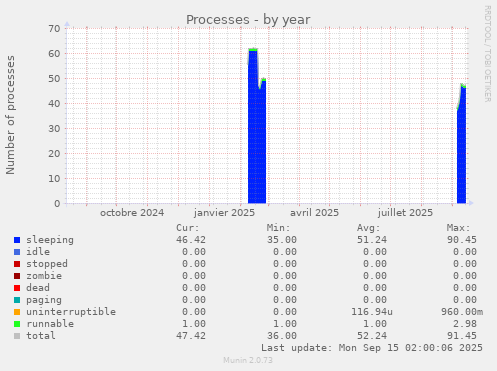497x371 pixels.
Task: Click the 'Last update' timestamp line
Action: (x=372, y=348)
